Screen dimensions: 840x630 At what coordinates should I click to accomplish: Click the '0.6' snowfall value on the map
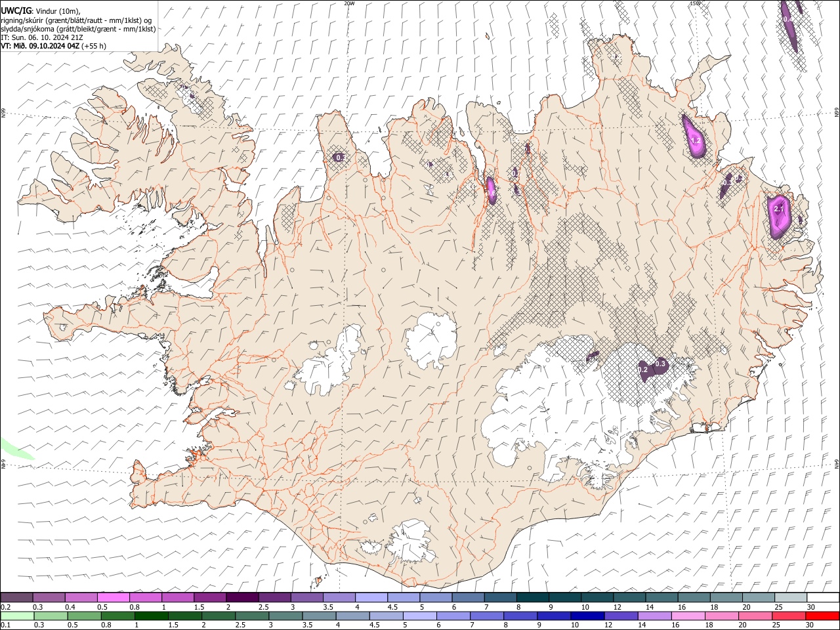[x=491, y=193]
